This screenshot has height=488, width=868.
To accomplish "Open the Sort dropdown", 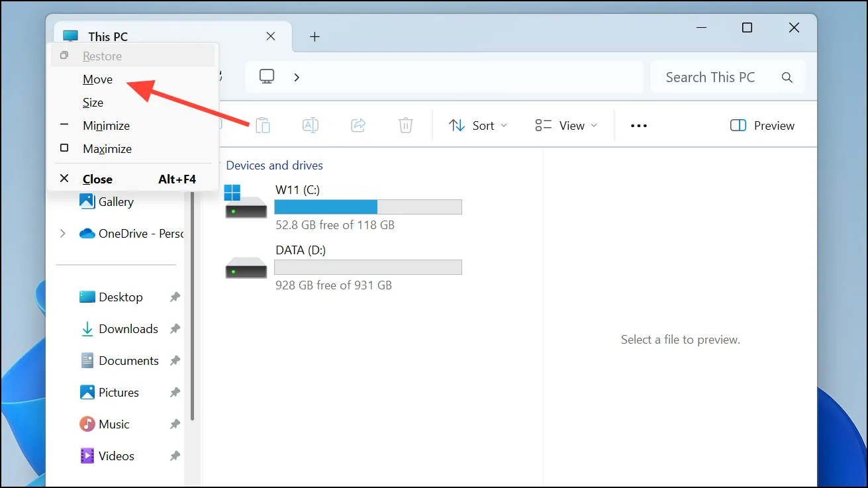I will (x=478, y=125).
